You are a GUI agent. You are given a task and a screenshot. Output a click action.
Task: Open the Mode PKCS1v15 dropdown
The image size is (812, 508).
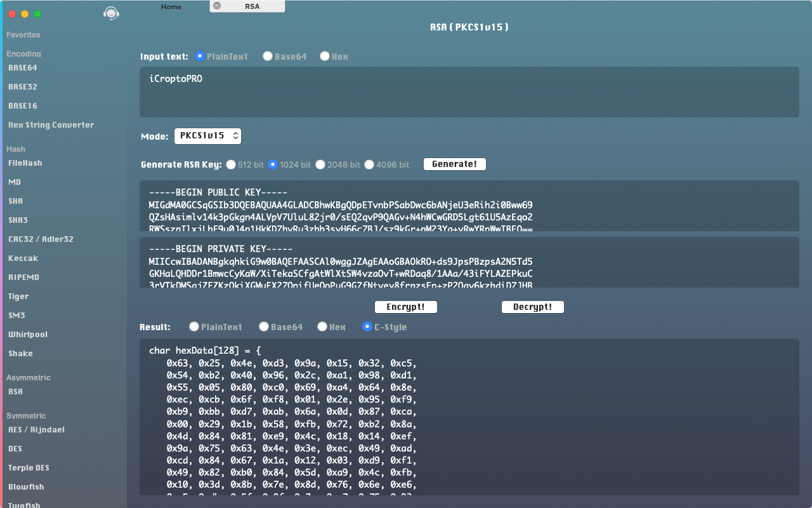coord(207,136)
